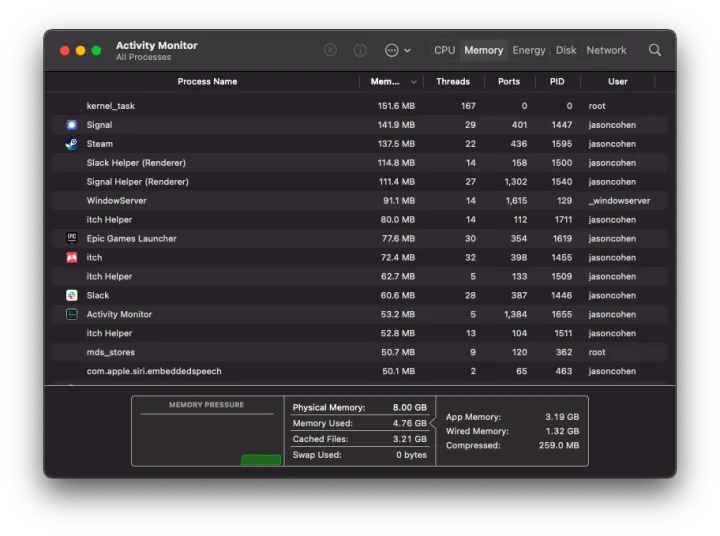Click the search magnifier icon
The image size is (720, 536).
click(x=655, y=50)
